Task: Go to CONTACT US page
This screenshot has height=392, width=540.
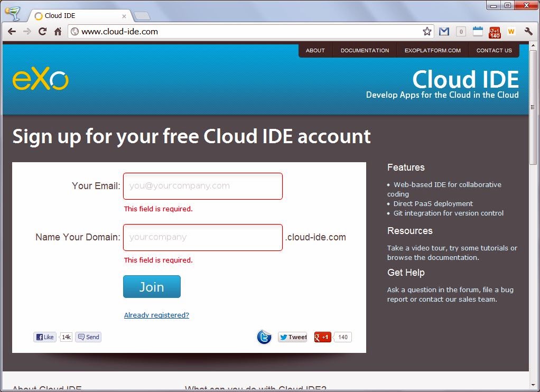Action: [494, 51]
